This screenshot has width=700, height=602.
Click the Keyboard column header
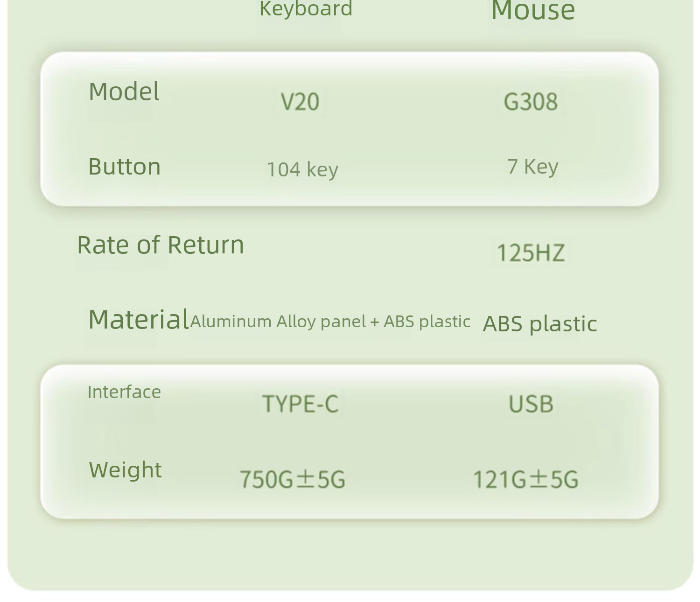point(306,9)
